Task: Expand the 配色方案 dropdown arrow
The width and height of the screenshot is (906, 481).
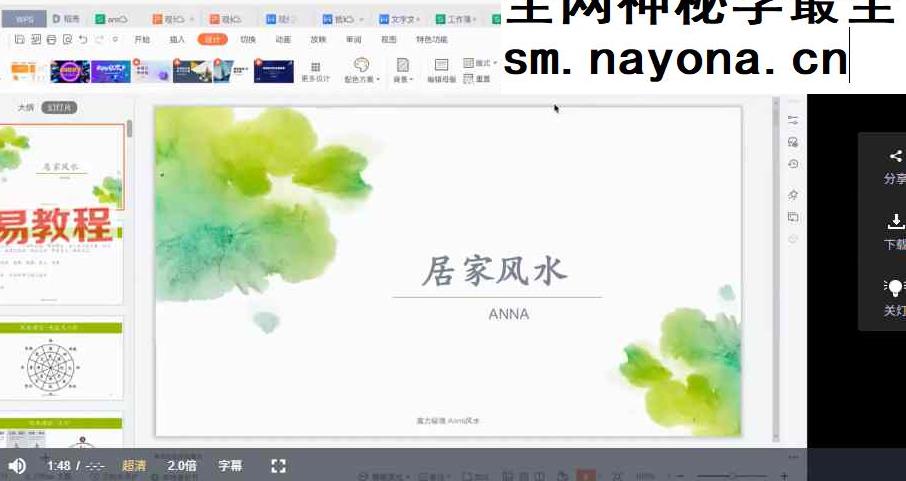Action: pyautogui.click(x=378, y=79)
